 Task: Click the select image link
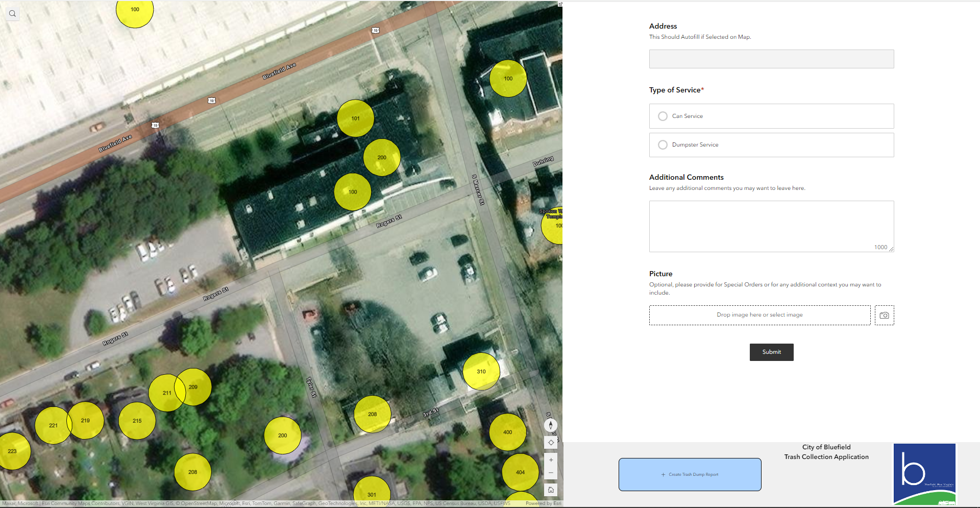click(x=786, y=315)
